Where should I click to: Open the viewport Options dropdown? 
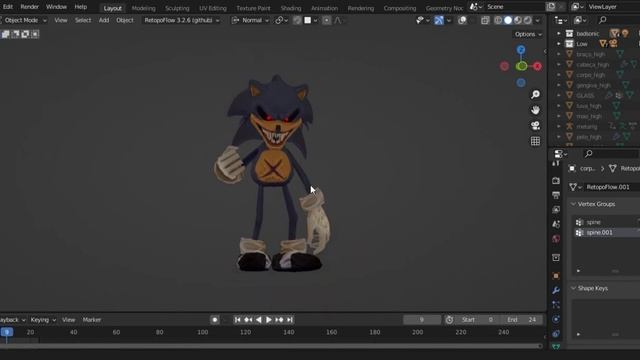click(x=528, y=34)
